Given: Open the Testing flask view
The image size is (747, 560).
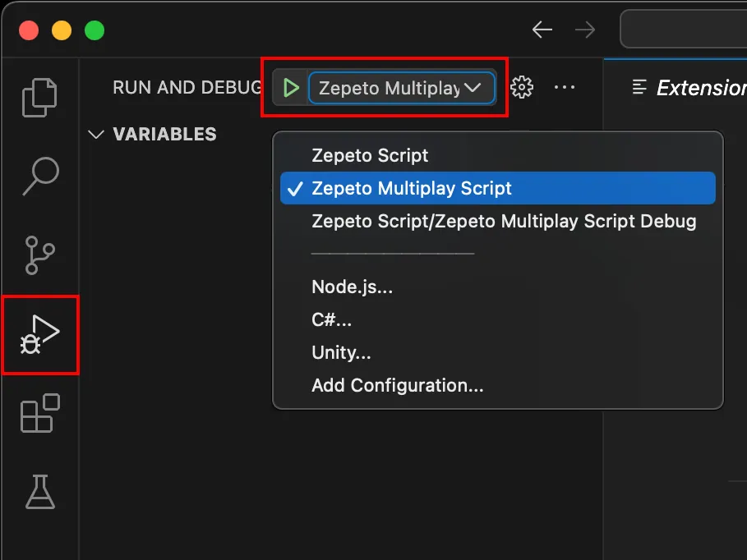Looking at the screenshot, I should pos(40,492).
